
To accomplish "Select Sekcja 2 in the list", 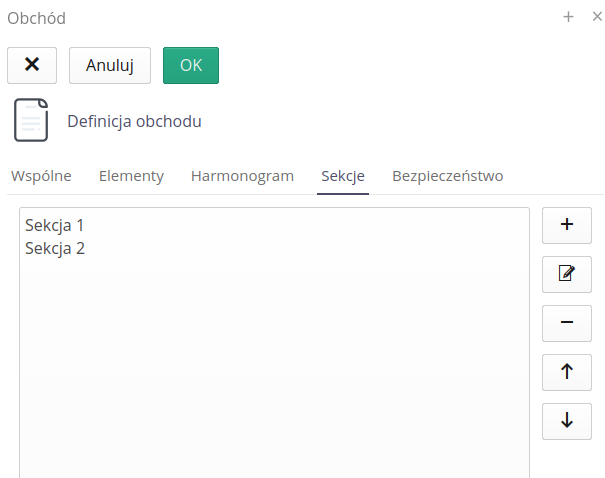I will pos(55,248).
